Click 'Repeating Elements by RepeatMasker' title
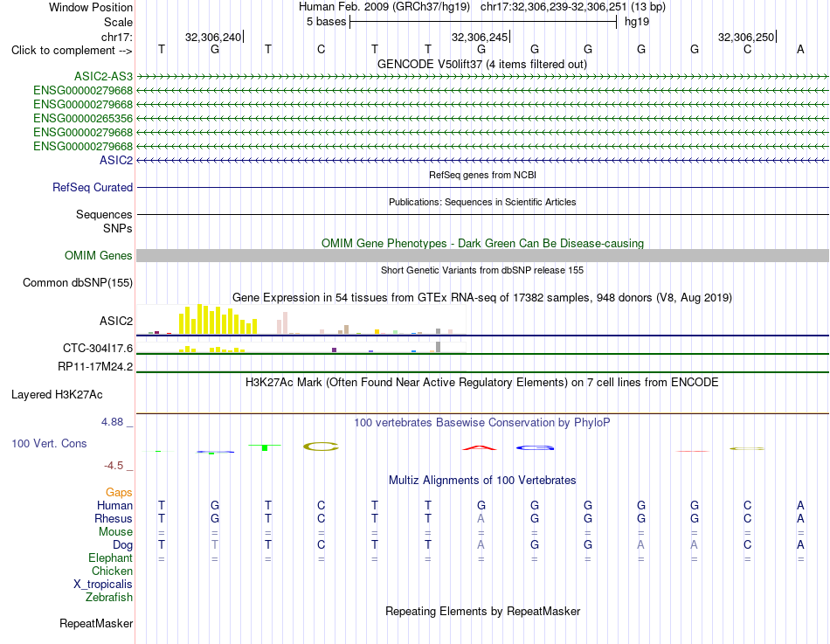Screen dimensions: 830x644 (x=482, y=611)
